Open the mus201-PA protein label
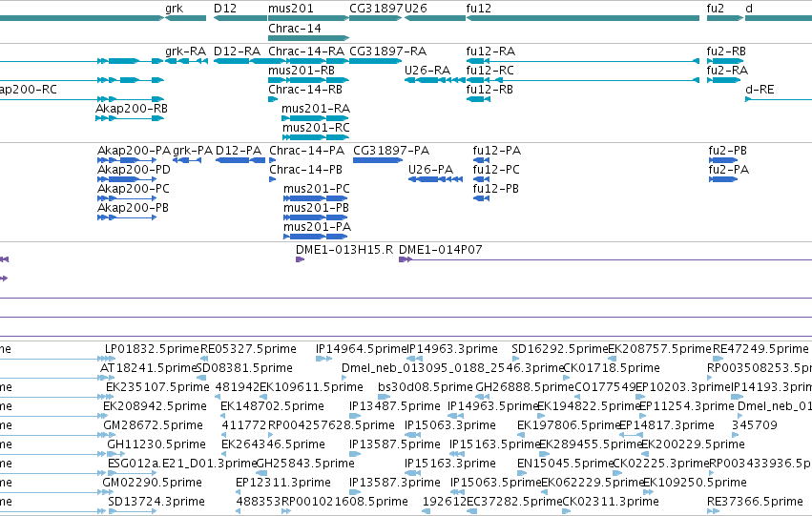 point(317,227)
